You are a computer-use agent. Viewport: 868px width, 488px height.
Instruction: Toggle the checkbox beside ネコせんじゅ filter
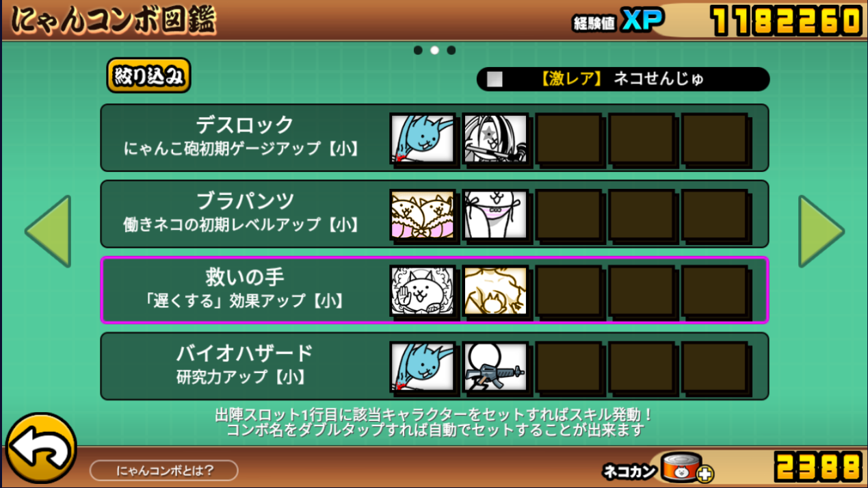click(x=494, y=79)
